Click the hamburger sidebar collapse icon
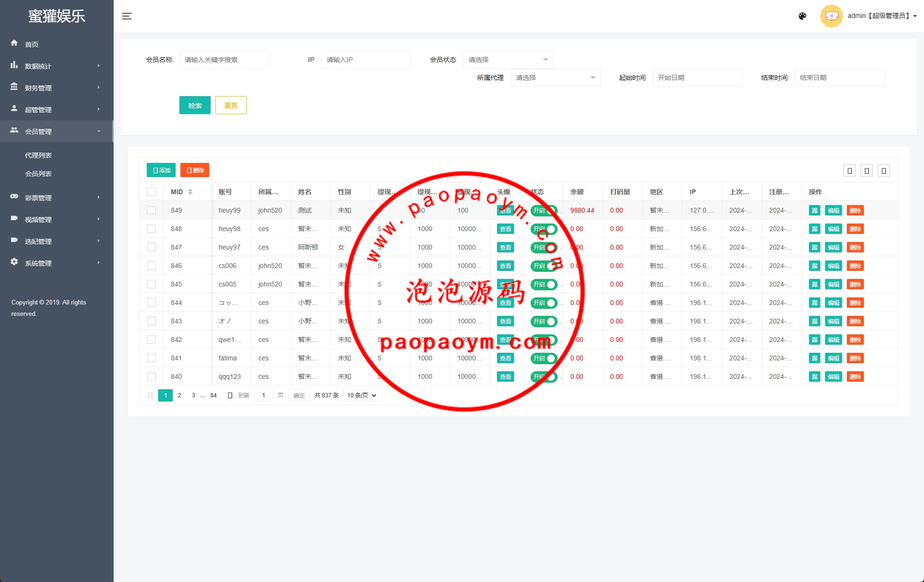 point(127,16)
